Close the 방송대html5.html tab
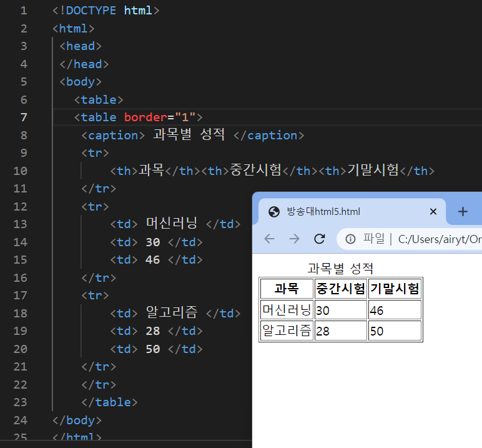482x448 pixels. (433, 212)
